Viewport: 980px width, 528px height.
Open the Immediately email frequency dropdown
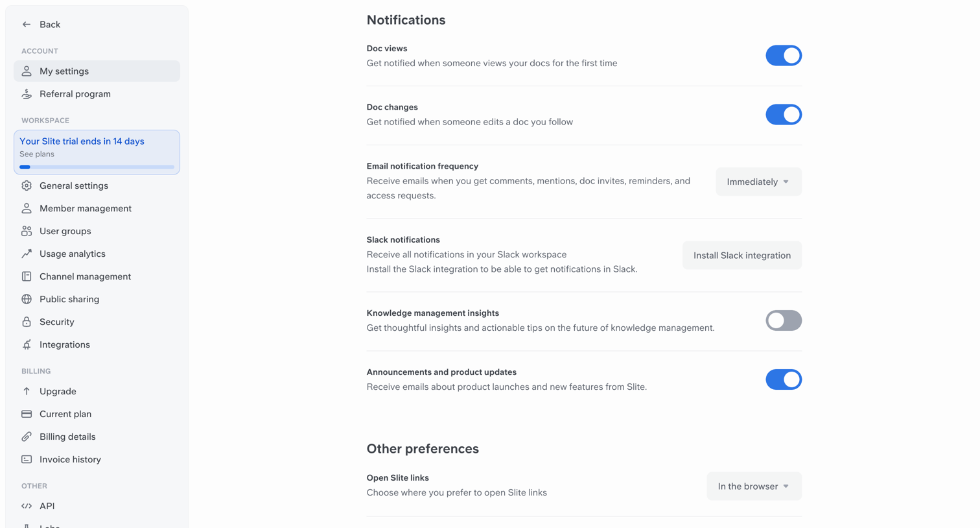click(758, 182)
